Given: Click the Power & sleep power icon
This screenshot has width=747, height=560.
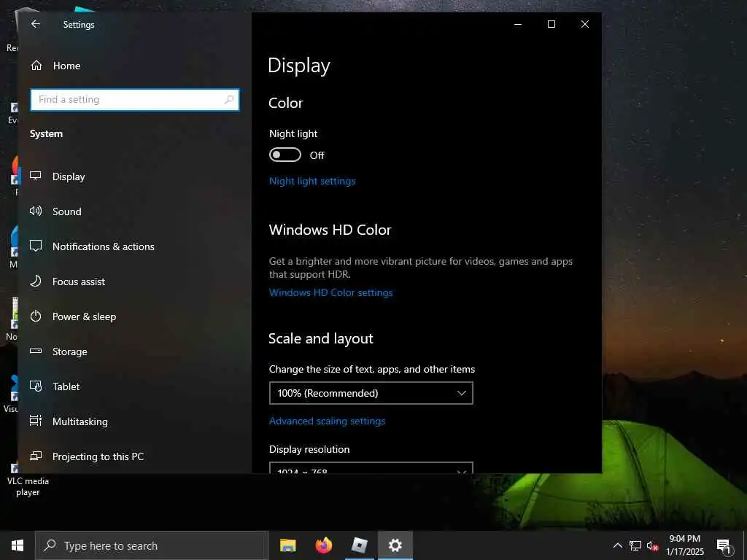Looking at the screenshot, I should pyautogui.click(x=36, y=316).
